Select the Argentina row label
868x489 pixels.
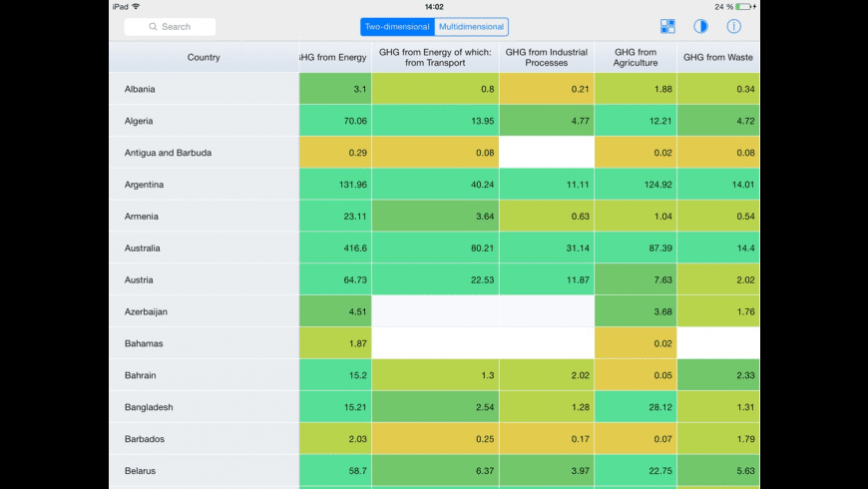144,185
